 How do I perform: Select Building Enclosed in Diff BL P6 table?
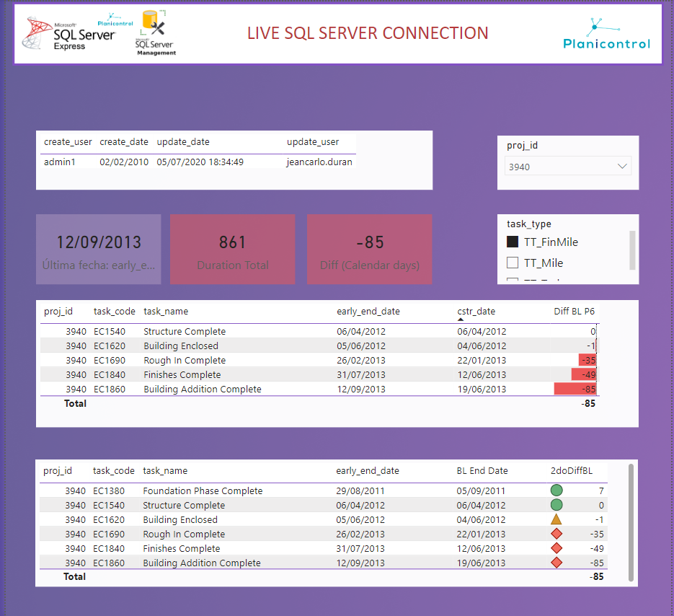[181, 346]
